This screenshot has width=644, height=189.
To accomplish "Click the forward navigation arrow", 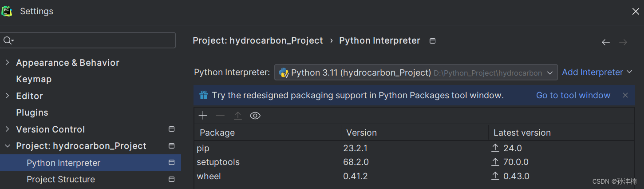I will pos(623,42).
